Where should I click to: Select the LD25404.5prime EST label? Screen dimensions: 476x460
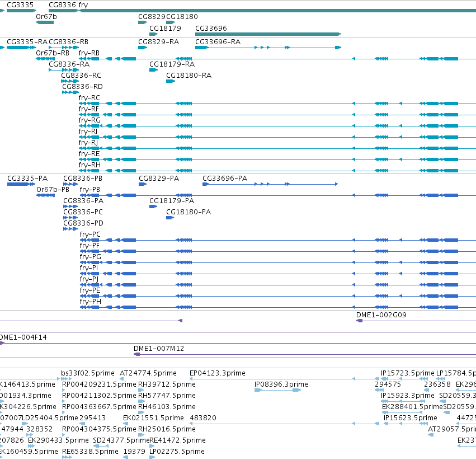point(50,418)
